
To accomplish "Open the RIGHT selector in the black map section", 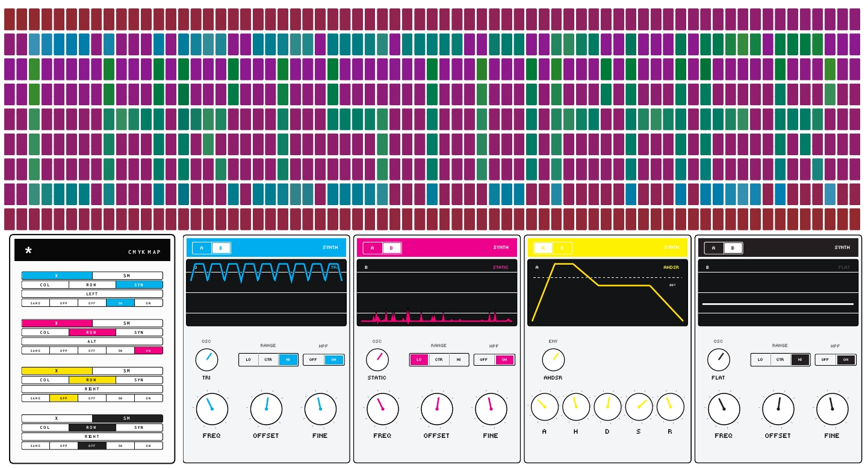I will pos(92,436).
